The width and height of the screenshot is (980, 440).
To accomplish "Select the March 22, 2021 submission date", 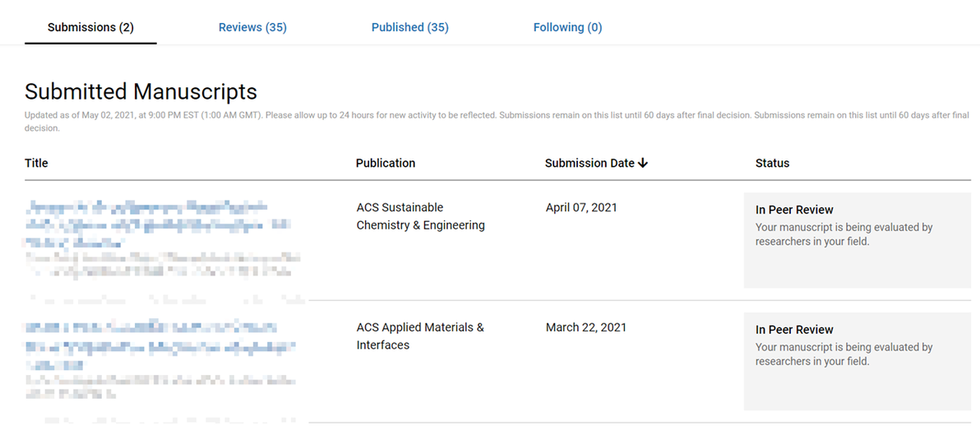I will (x=585, y=327).
